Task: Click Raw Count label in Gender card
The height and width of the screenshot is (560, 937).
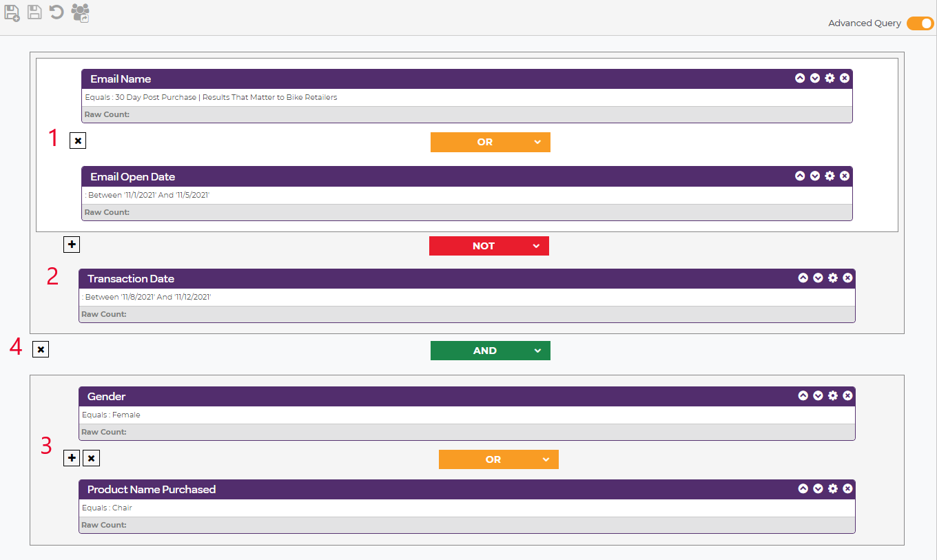Action: point(104,432)
